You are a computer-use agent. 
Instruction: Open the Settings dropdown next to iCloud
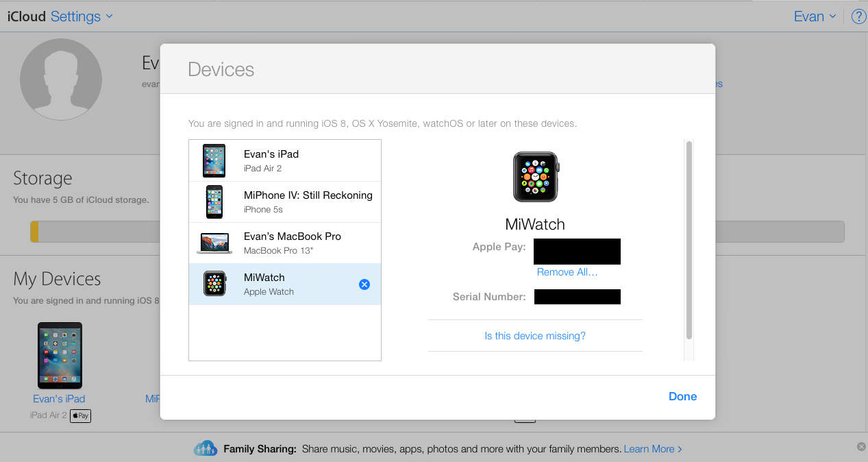tap(82, 16)
